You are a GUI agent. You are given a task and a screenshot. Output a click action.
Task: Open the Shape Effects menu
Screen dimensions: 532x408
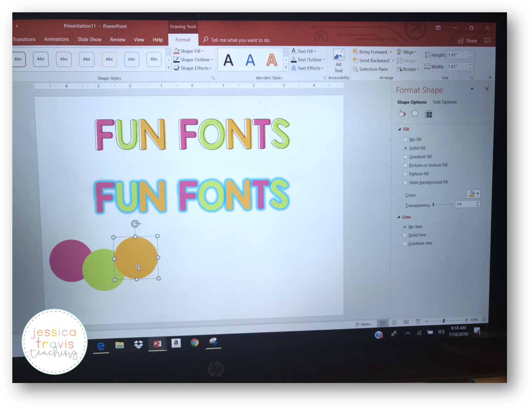pyautogui.click(x=192, y=68)
